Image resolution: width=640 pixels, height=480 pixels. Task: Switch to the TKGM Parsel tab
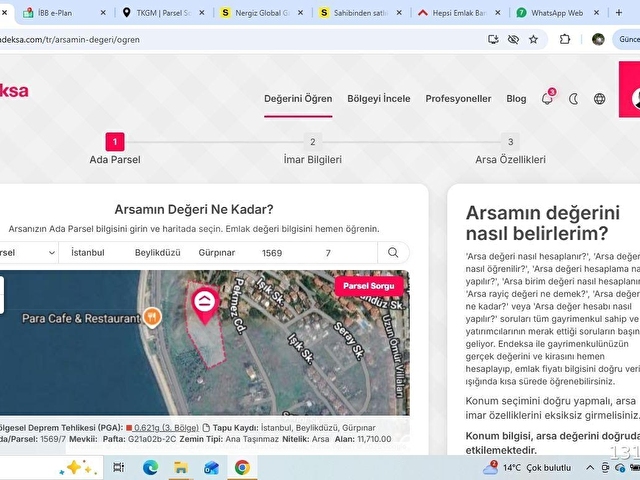pos(163,13)
